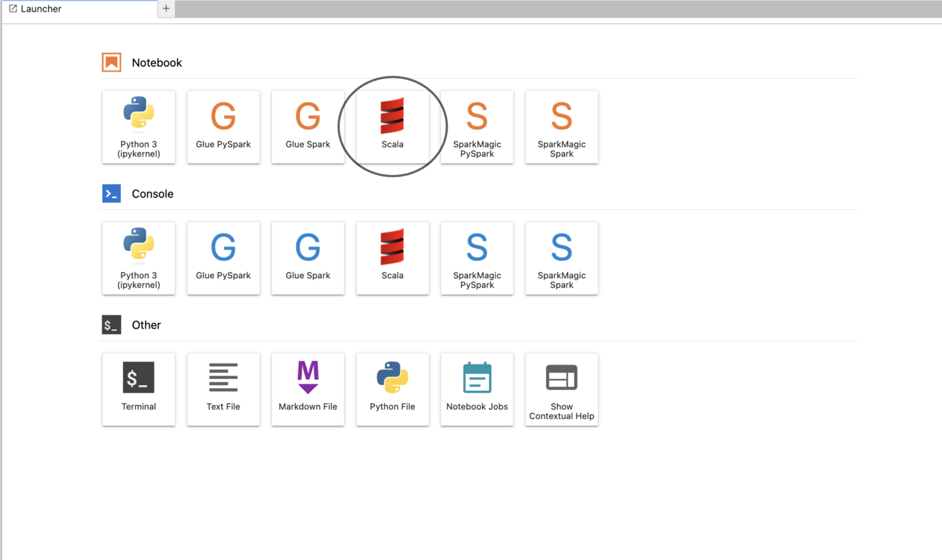Show Contextual Help
Image resolution: width=942 pixels, height=560 pixels.
(561, 389)
